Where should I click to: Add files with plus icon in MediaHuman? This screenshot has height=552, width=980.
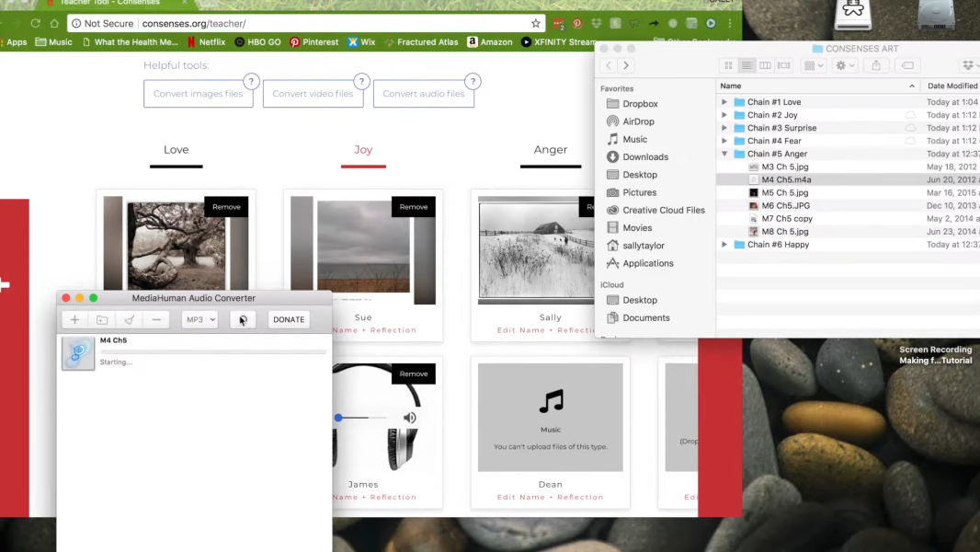click(74, 319)
